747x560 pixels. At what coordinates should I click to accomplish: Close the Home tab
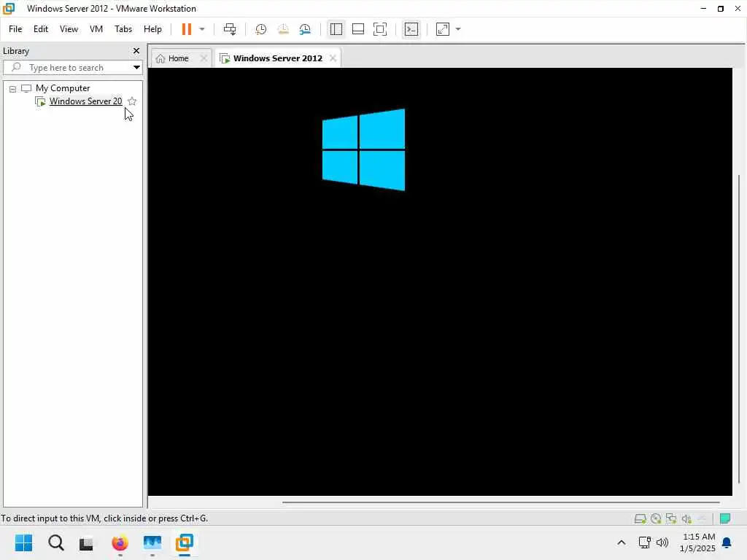tap(204, 58)
